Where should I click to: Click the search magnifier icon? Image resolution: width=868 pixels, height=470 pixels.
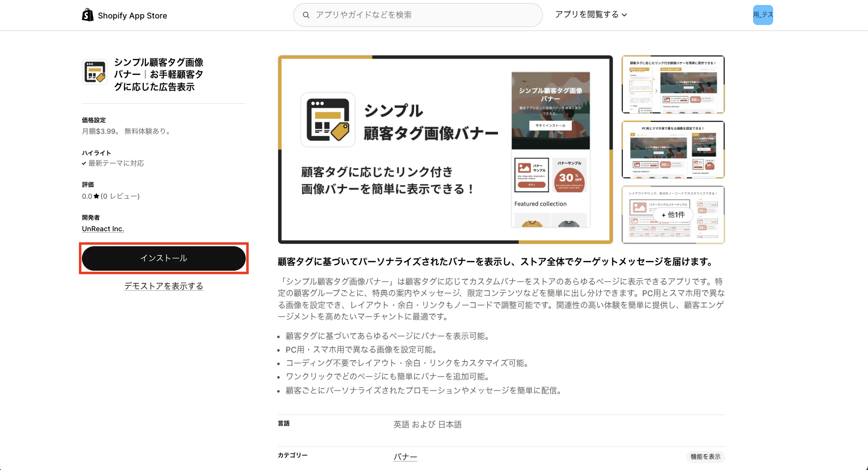[306, 15]
